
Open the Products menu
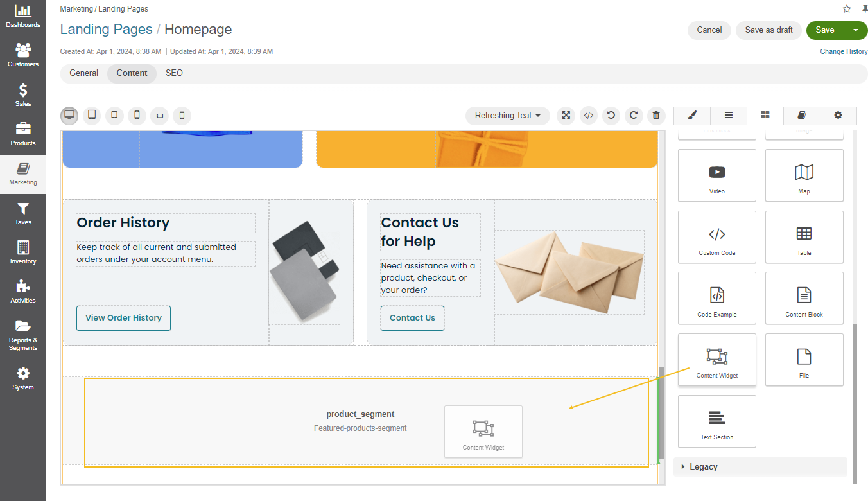[x=23, y=134]
